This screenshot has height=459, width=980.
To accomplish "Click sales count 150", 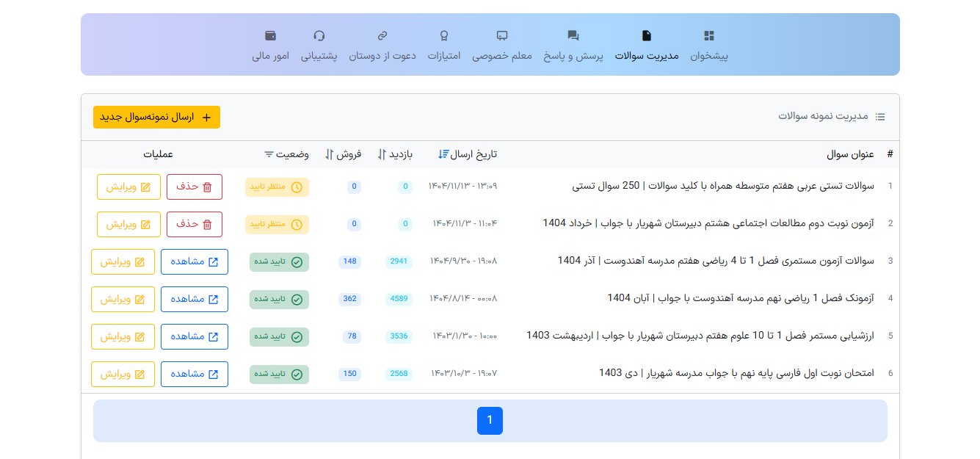I will pyautogui.click(x=350, y=374).
